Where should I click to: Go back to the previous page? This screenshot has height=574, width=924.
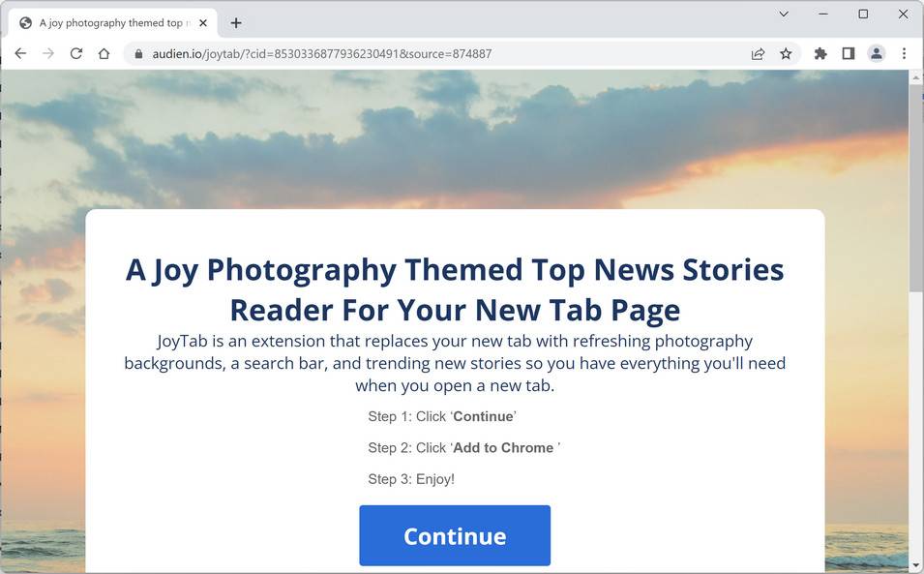pos(20,53)
